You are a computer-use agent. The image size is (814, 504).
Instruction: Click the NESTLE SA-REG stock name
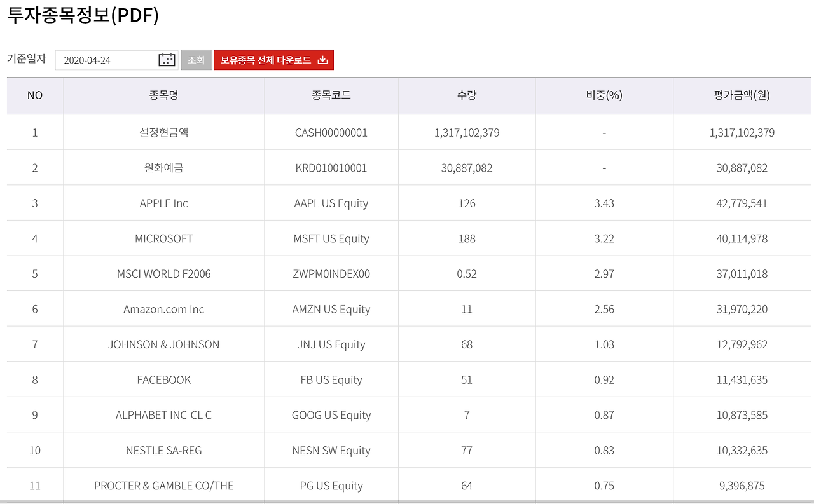pyautogui.click(x=164, y=451)
